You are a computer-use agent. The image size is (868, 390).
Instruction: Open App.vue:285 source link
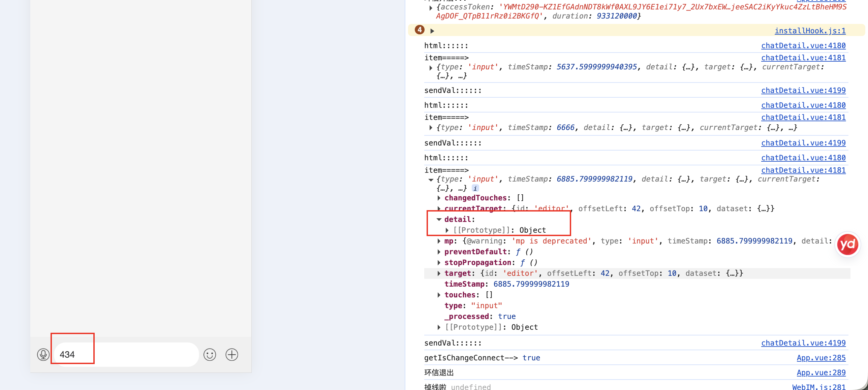[x=821, y=358]
